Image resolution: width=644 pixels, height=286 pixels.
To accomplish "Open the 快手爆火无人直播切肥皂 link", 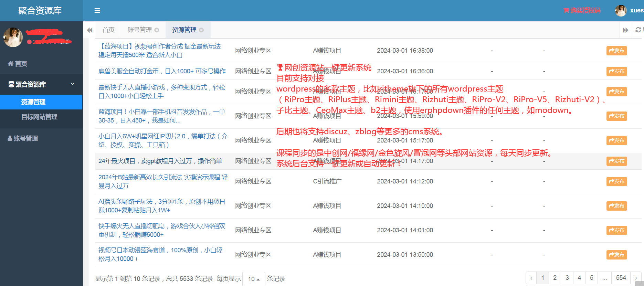I will point(162,230).
